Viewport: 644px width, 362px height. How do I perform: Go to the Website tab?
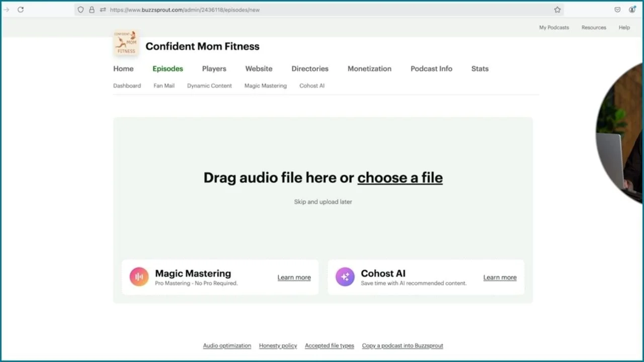(x=259, y=69)
